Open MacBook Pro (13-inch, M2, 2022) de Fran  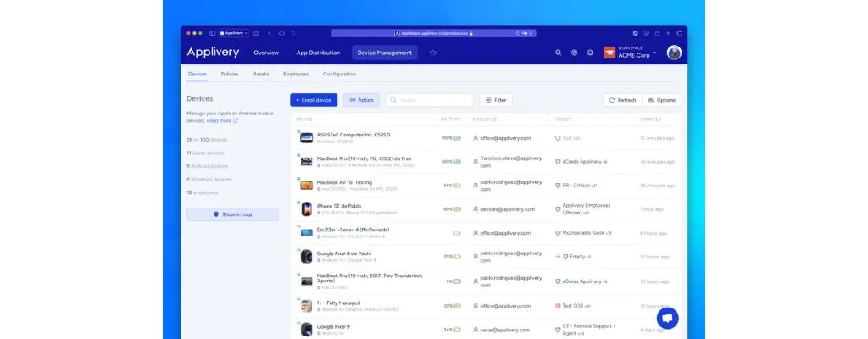click(364, 158)
